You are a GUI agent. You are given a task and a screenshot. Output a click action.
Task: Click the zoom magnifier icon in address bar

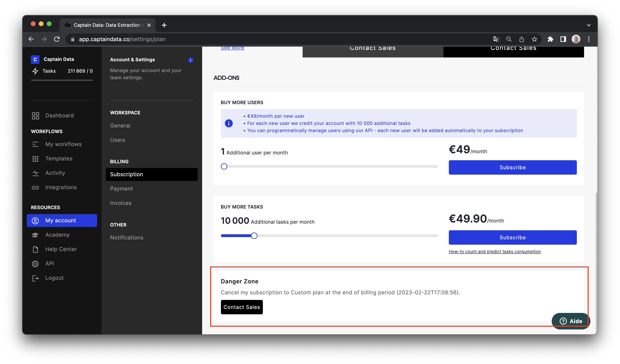click(x=509, y=39)
